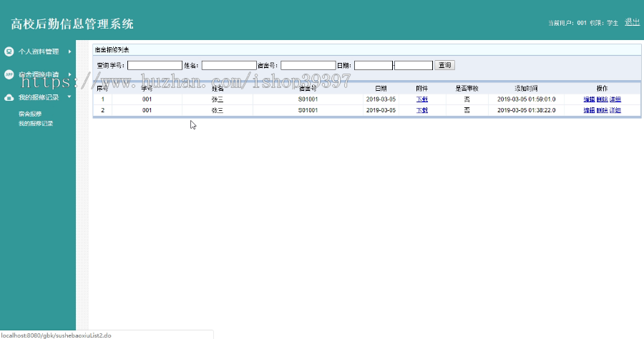Click S01001 in row 2
Screen dimensions: 644x339
pyautogui.click(x=308, y=110)
